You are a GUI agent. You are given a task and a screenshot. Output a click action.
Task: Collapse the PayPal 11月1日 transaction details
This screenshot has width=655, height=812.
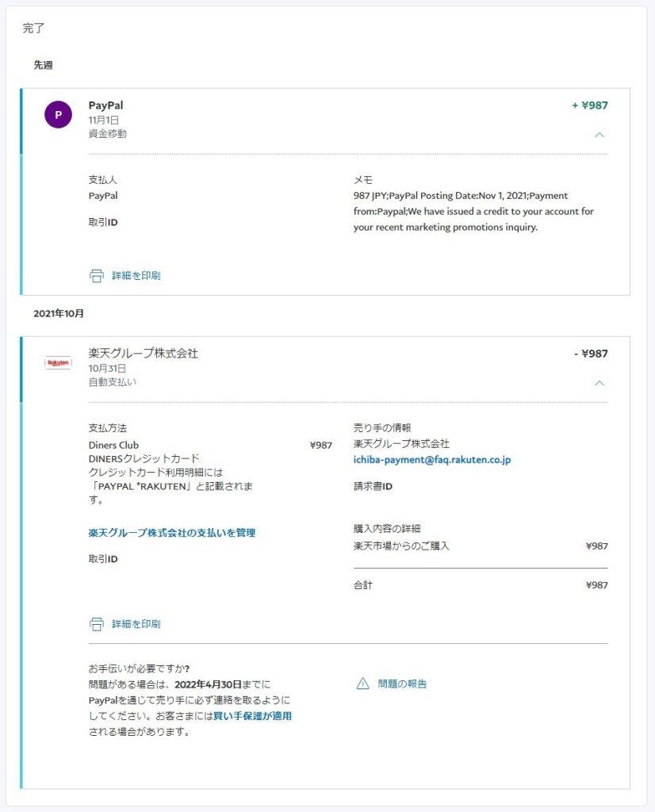599,135
